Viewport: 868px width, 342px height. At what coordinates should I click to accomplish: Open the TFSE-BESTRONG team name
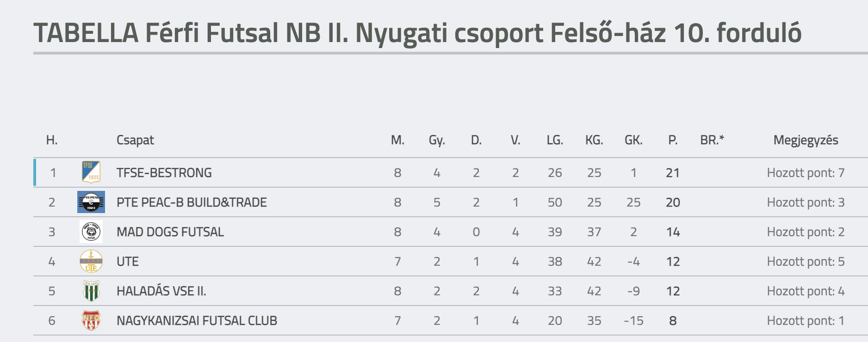tap(164, 173)
